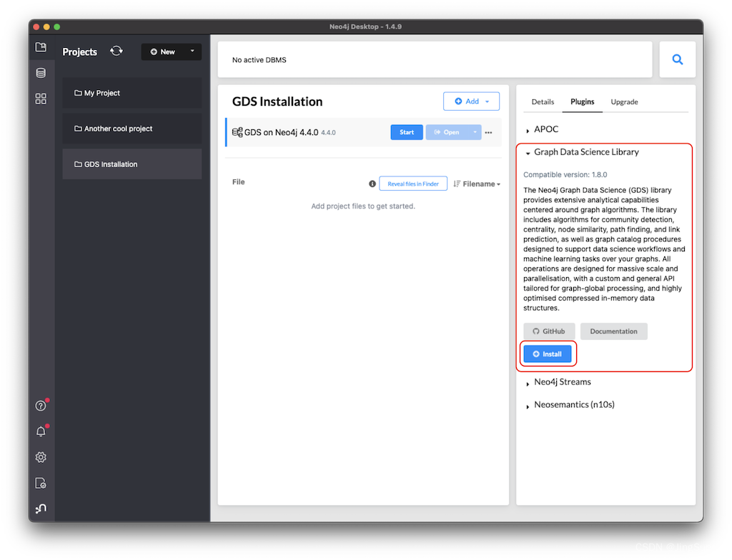This screenshot has height=560, width=732.
Task: Open the GitHub link button
Action: (x=549, y=331)
